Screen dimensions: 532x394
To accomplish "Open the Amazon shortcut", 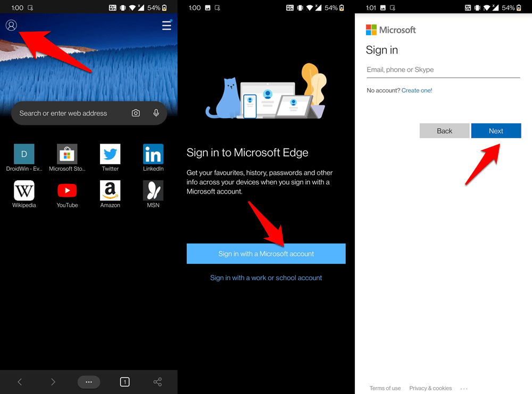I will 110,194.
